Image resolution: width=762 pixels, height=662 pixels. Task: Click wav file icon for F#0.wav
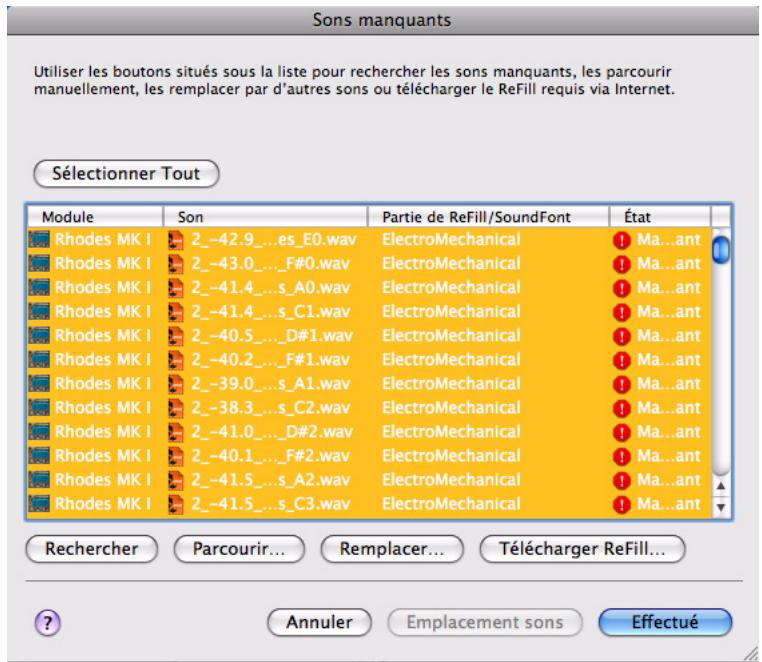pos(176,264)
